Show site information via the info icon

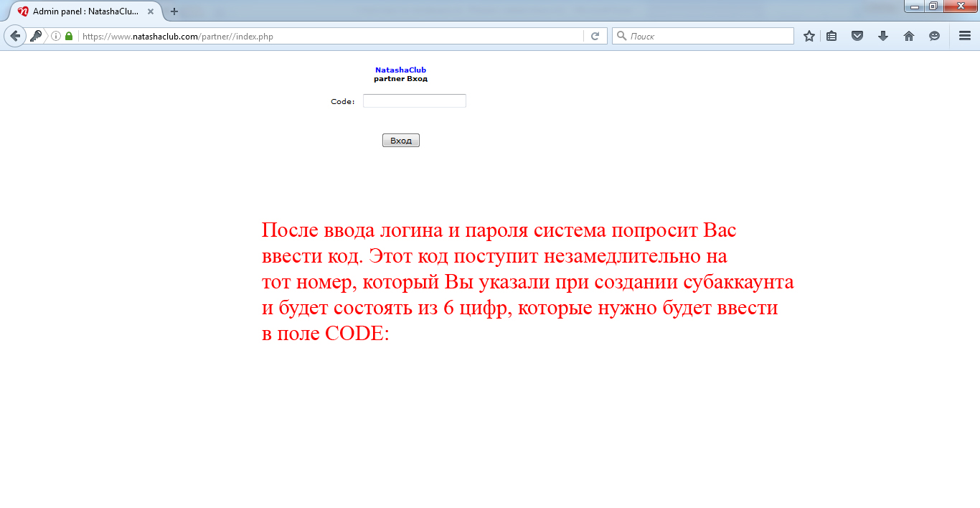point(56,36)
